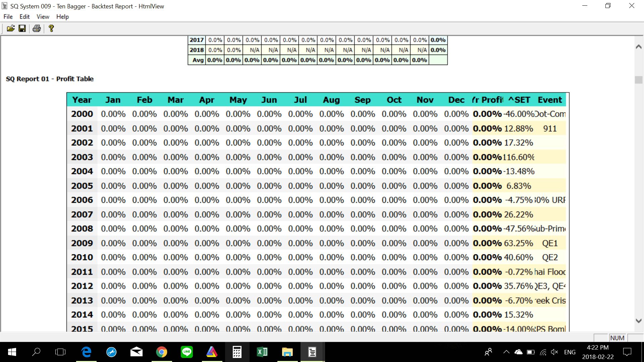Click the Print toolbar icon
Screen dimensions: 644x362
click(x=37, y=28)
